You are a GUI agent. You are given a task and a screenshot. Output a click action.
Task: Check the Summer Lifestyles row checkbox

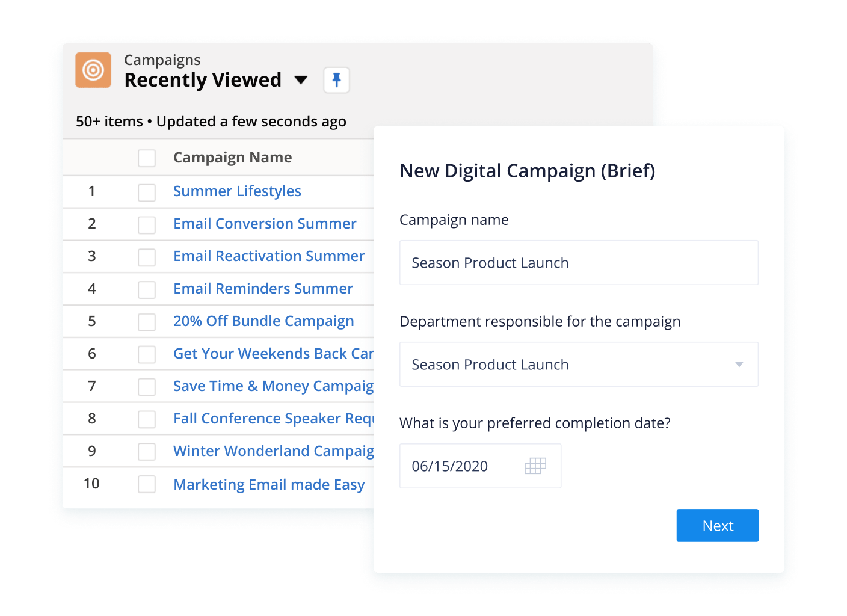(x=147, y=192)
